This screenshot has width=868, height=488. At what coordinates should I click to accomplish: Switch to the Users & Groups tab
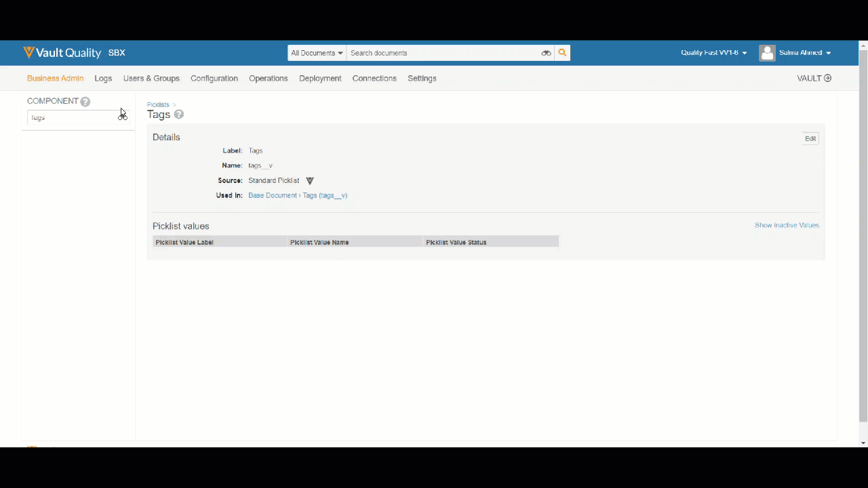pyautogui.click(x=151, y=78)
